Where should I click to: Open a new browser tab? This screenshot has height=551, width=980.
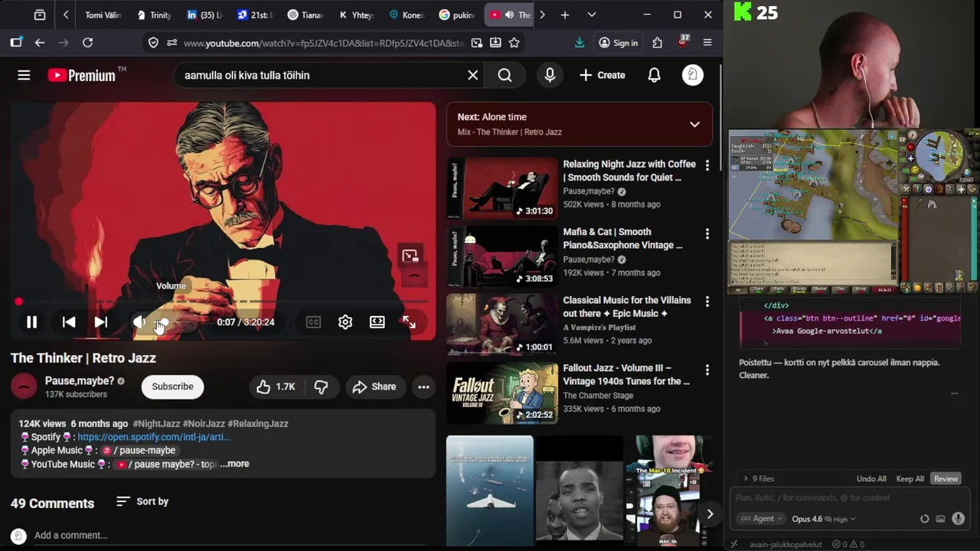(565, 15)
